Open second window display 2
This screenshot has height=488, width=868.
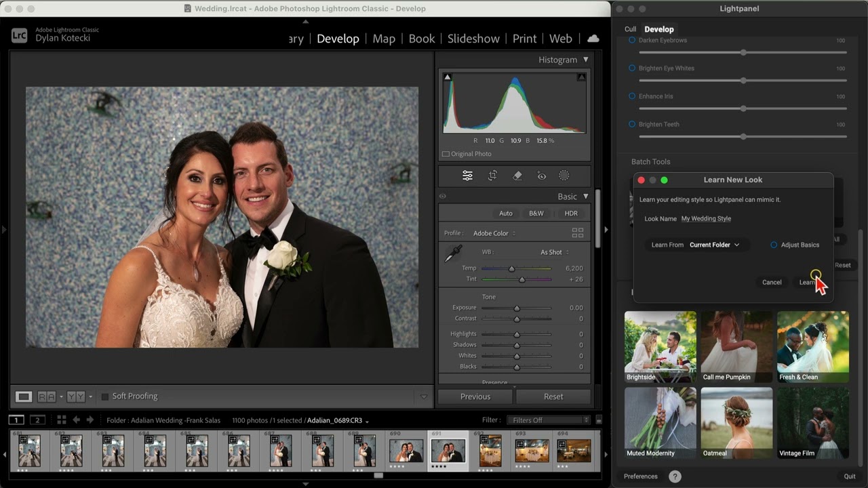tap(38, 420)
